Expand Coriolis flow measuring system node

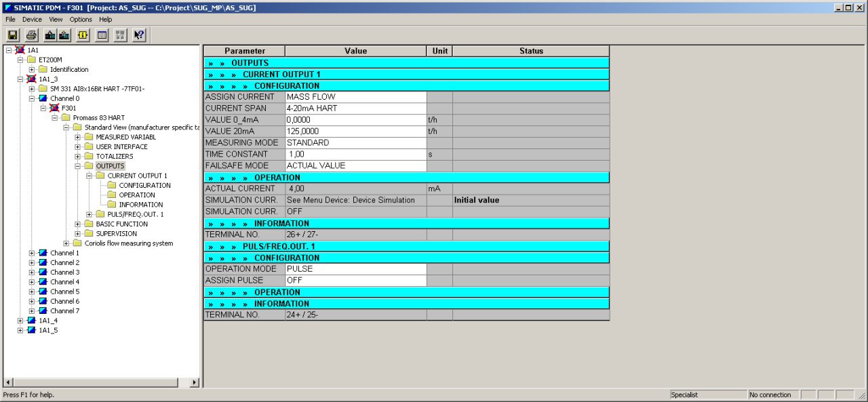pyautogui.click(x=66, y=243)
